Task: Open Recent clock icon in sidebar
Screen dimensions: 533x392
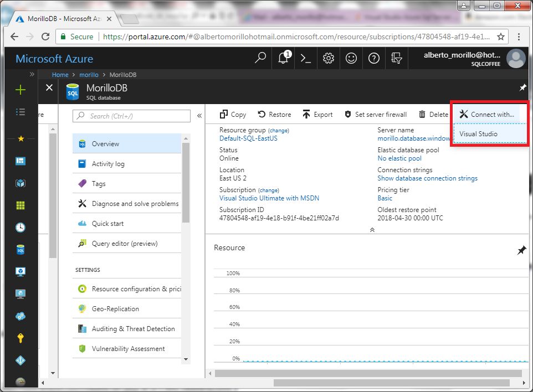Action: pyautogui.click(x=20, y=228)
